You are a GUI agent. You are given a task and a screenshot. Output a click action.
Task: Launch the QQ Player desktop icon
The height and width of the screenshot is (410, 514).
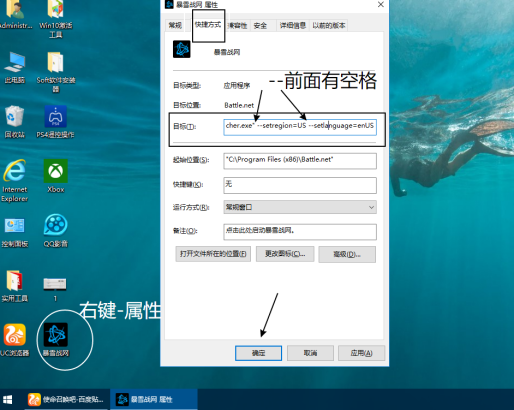(x=55, y=231)
